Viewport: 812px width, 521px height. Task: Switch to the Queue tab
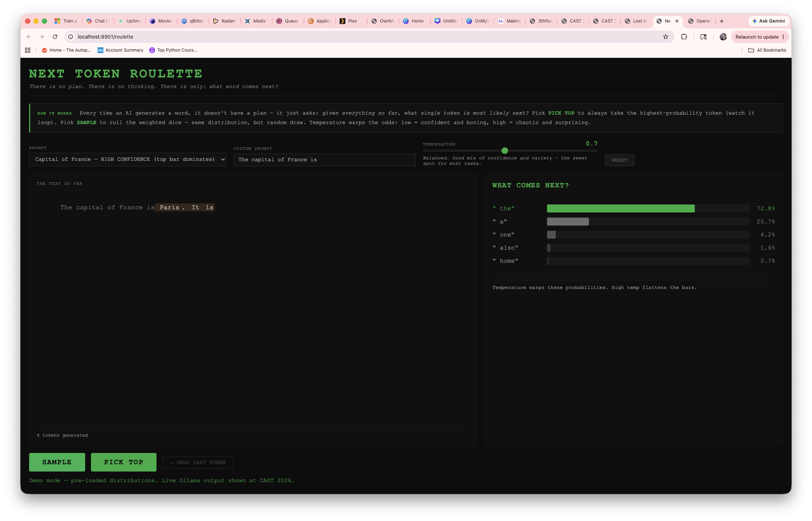point(288,21)
